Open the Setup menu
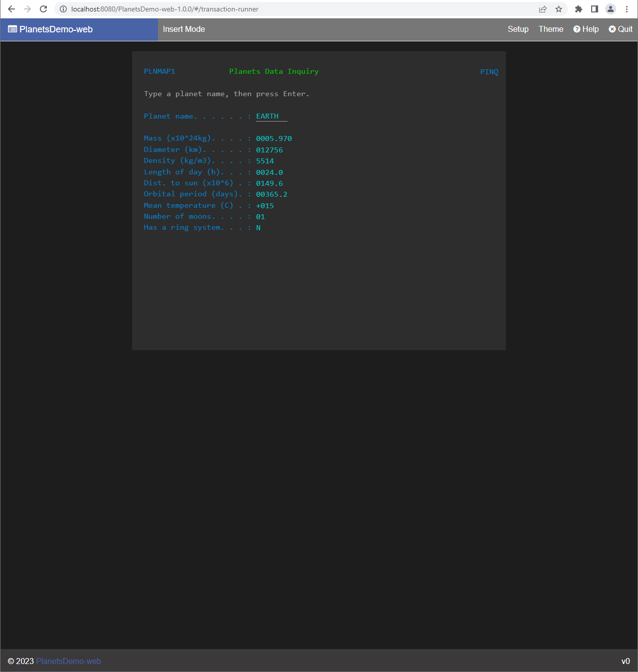The height and width of the screenshot is (672, 638). 518,29
